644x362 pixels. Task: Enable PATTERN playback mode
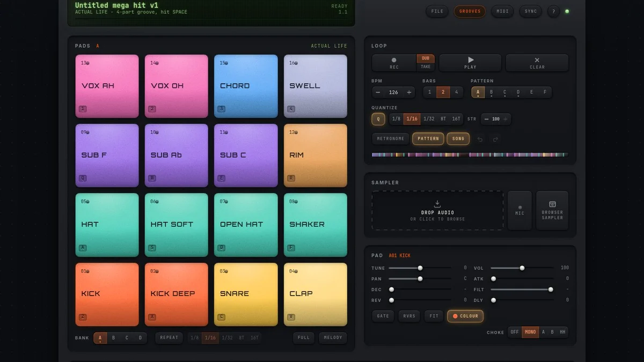point(428,139)
